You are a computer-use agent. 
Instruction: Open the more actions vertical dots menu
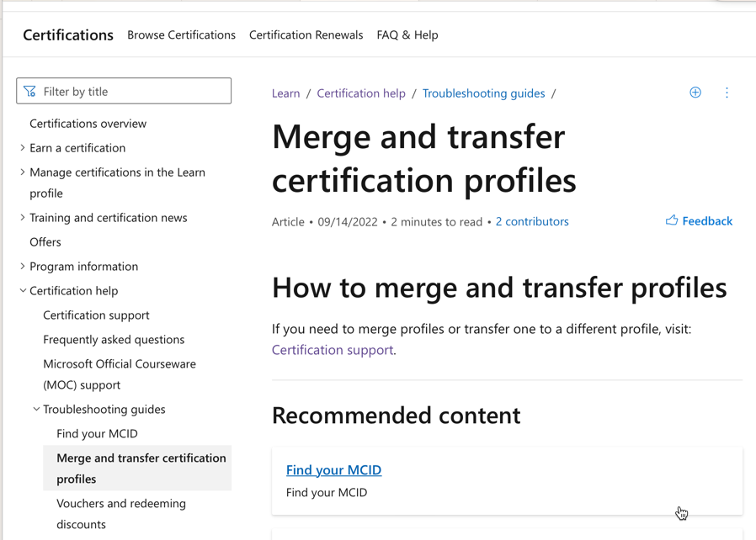(727, 93)
